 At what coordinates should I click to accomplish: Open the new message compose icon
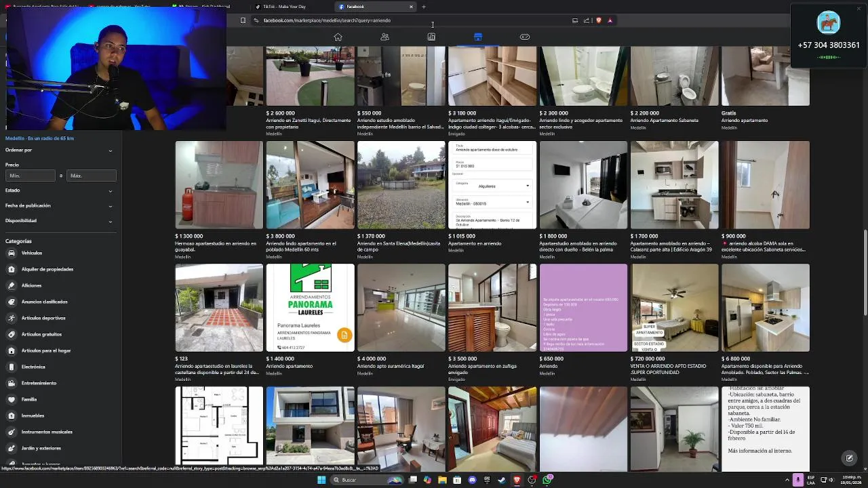click(849, 458)
